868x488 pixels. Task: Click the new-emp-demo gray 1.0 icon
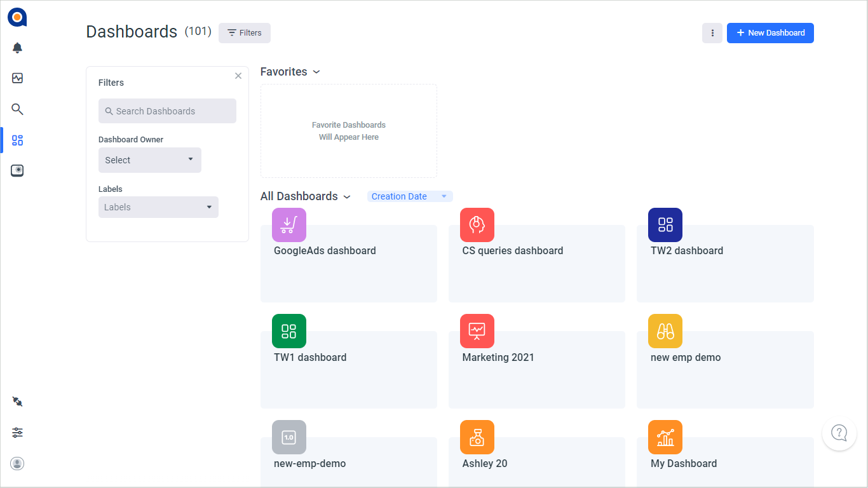289,437
